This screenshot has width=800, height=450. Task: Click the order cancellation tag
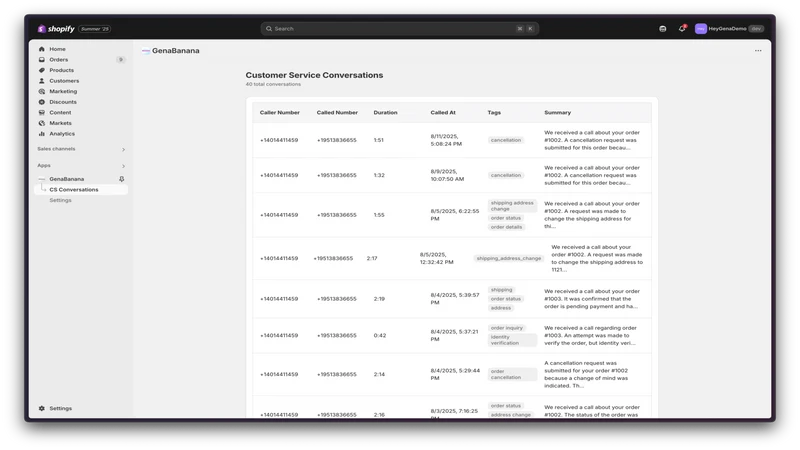coord(512,374)
